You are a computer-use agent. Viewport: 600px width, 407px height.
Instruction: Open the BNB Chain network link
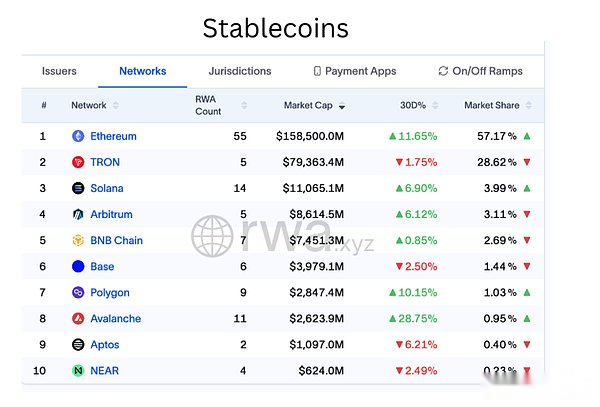[116, 240]
